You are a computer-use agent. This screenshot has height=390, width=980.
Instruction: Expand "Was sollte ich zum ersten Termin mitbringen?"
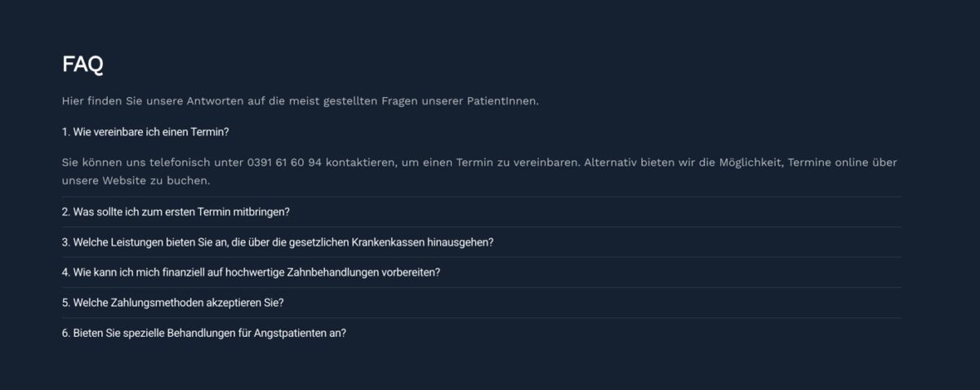tap(176, 211)
